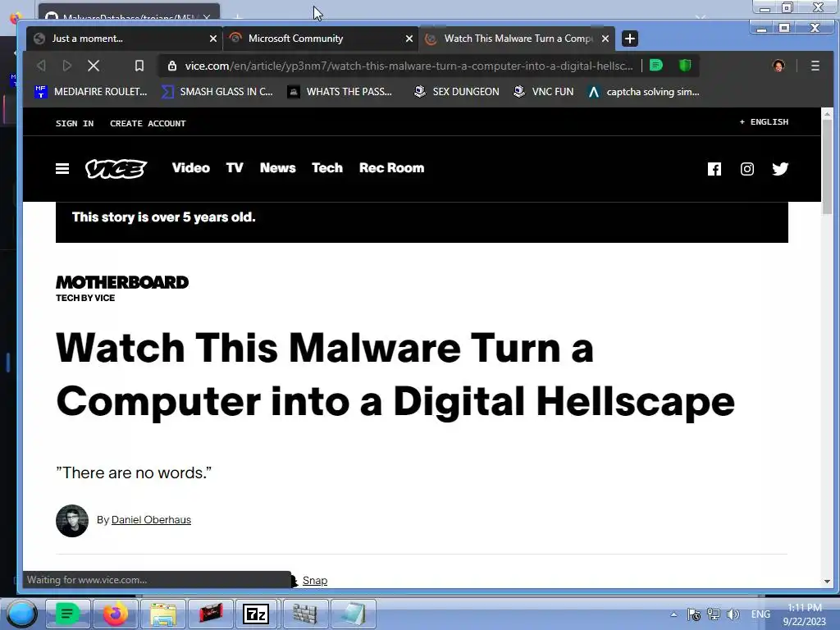Viewport: 840px width, 630px height.
Task: Click the page vertical scrollbar thumb
Action: coord(827,166)
